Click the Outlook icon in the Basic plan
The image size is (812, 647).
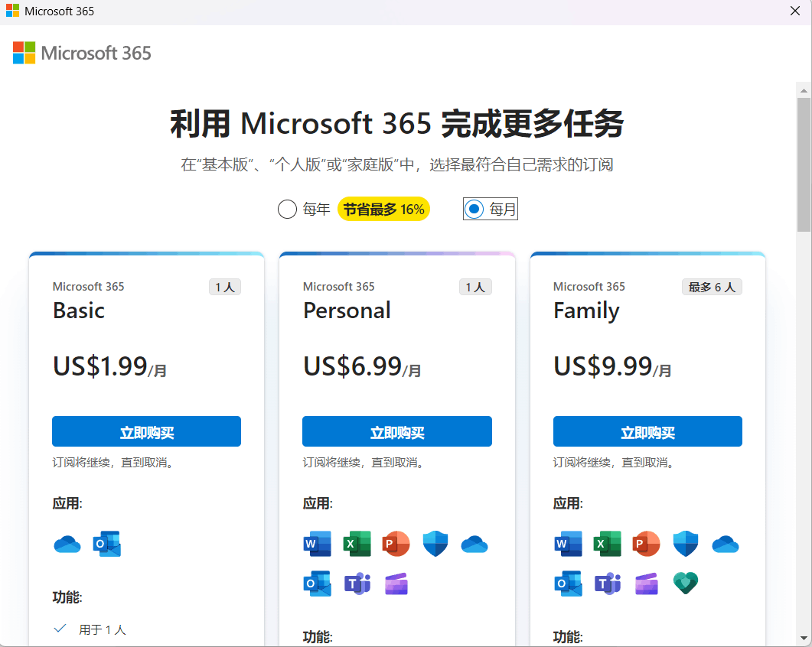(107, 543)
